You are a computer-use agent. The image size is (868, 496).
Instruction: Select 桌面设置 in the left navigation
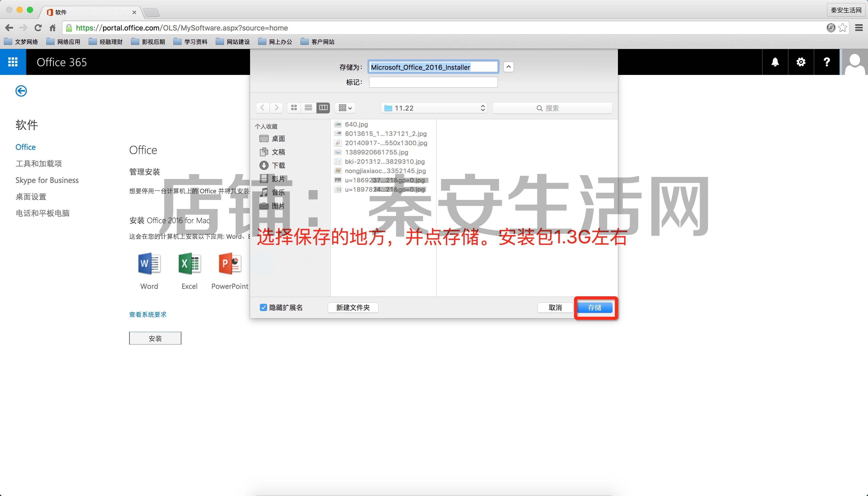[31, 197]
